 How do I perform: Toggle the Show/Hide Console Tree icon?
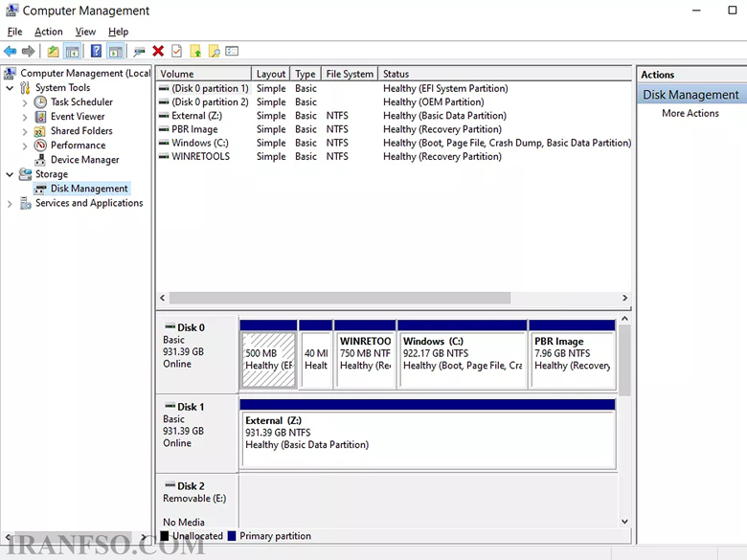(x=72, y=51)
